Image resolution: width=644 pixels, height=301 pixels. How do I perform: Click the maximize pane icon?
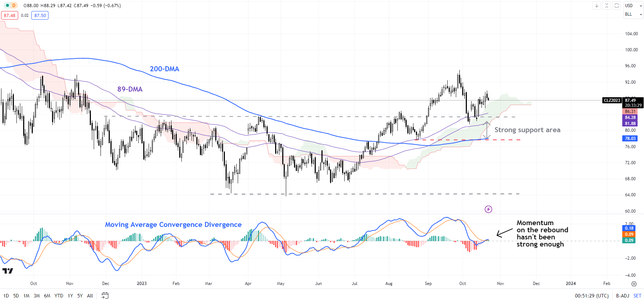pyautogui.click(x=617, y=6)
